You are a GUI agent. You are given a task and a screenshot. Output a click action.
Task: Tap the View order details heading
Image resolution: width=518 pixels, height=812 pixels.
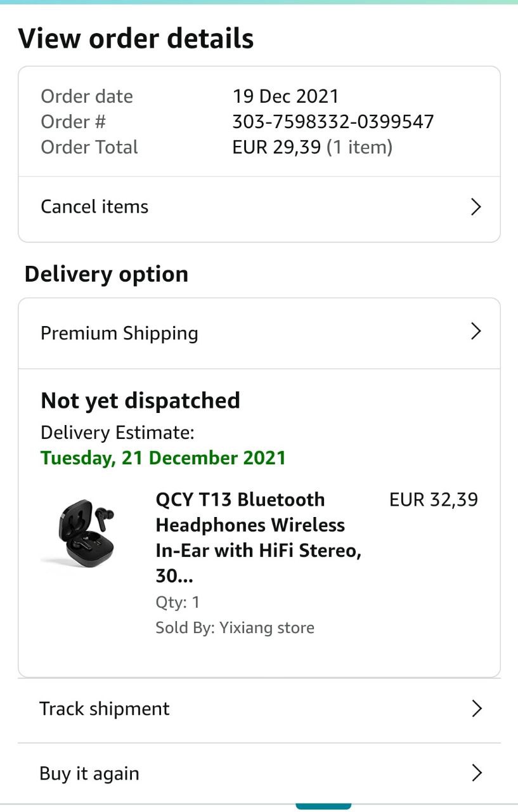coord(136,39)
